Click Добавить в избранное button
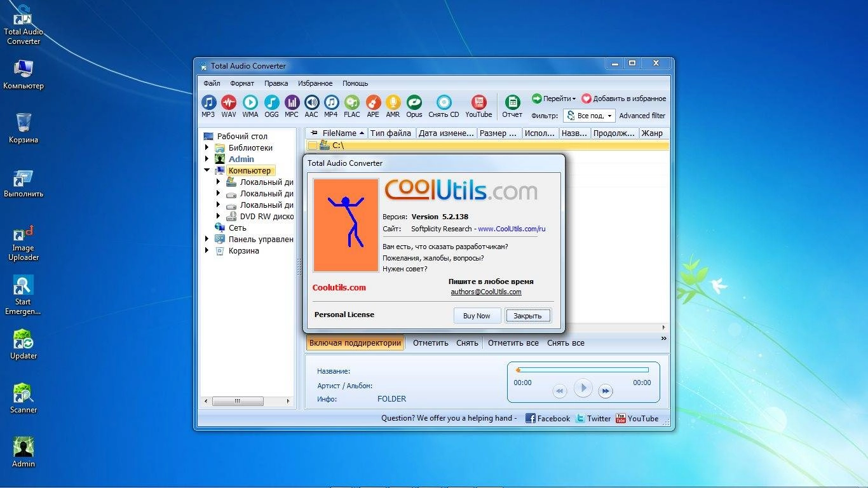 tap(623, 98)
